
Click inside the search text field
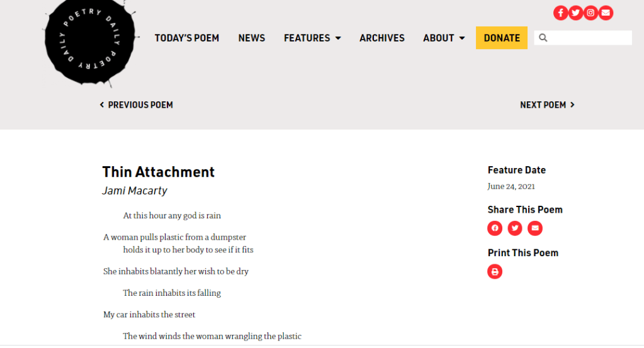click(x=590, y=38)
